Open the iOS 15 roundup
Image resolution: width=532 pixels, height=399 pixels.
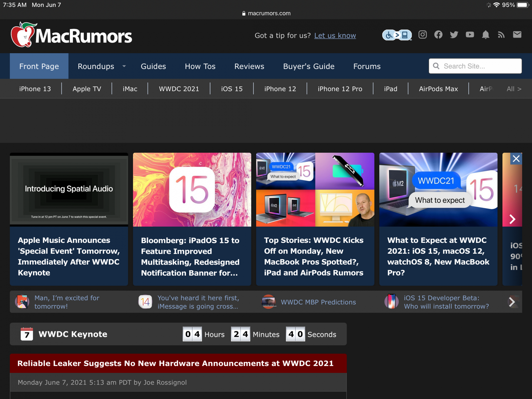232,89
